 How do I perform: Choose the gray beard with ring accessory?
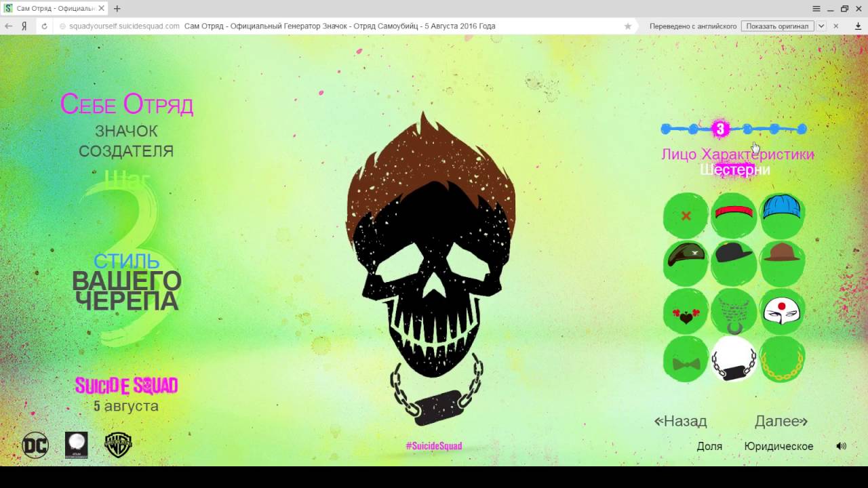tap(734, 311)
